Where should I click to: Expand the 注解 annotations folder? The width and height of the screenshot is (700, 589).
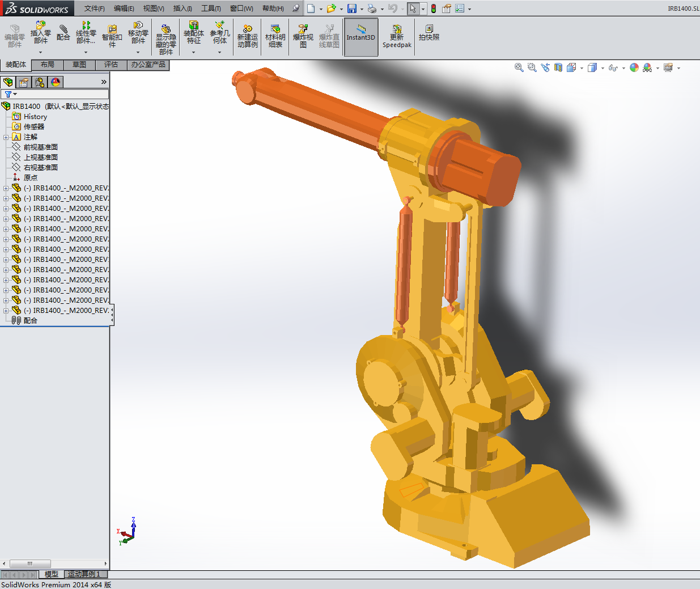[x=6, y=137]
